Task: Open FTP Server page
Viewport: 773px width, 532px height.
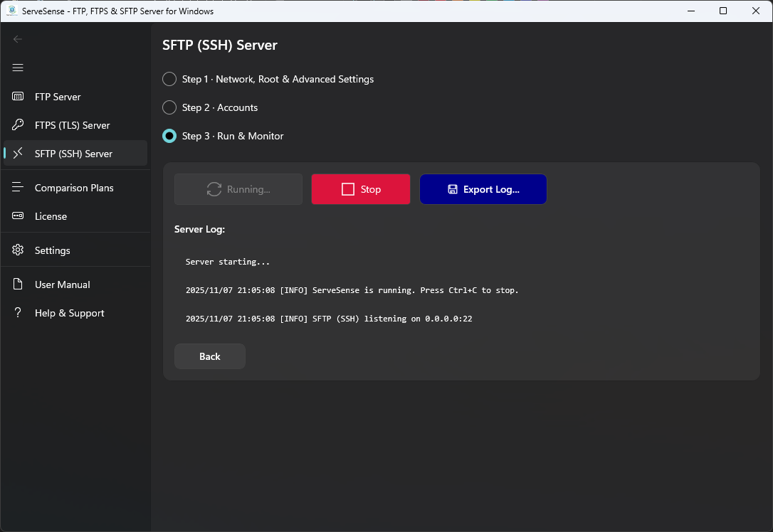Action: tap(75, 97)
